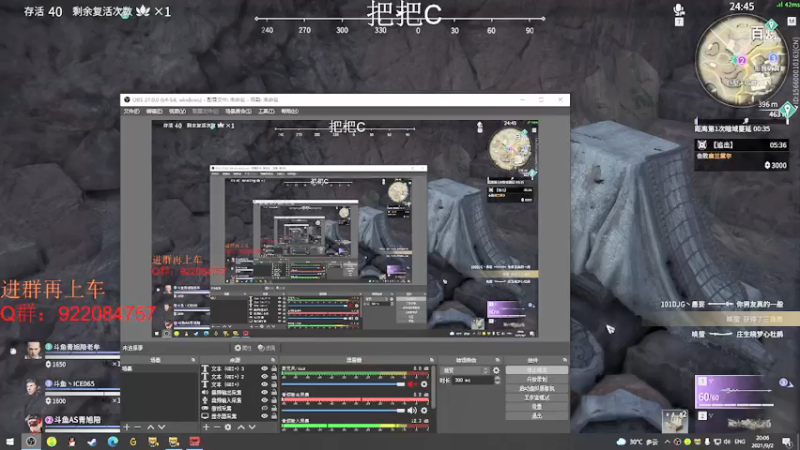Lock the 游戏采集 source
The height and width of the screenshot is (450, 800).
coord(274,408)
